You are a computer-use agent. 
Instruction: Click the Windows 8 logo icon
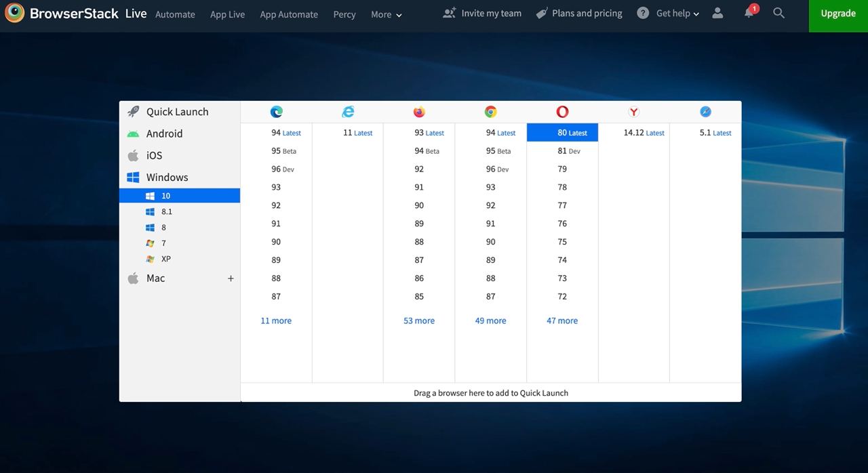tap(150, 228)
